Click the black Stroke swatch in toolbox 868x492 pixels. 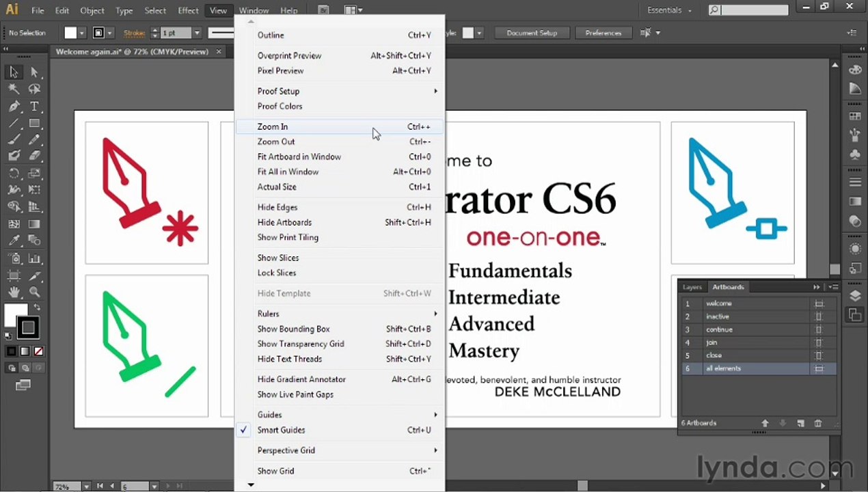[x=28, y=328]
